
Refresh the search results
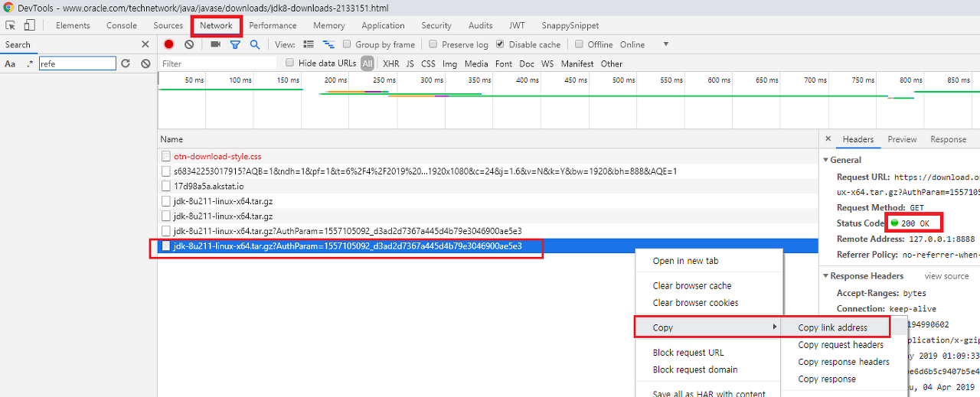[126, 63]
